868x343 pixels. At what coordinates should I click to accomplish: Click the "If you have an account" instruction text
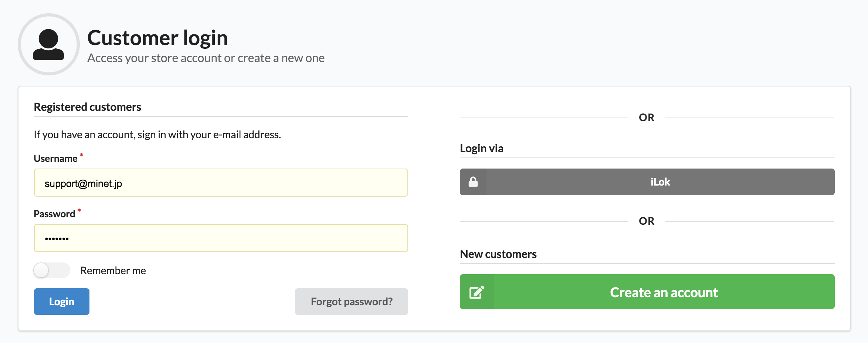pos(157,135)
